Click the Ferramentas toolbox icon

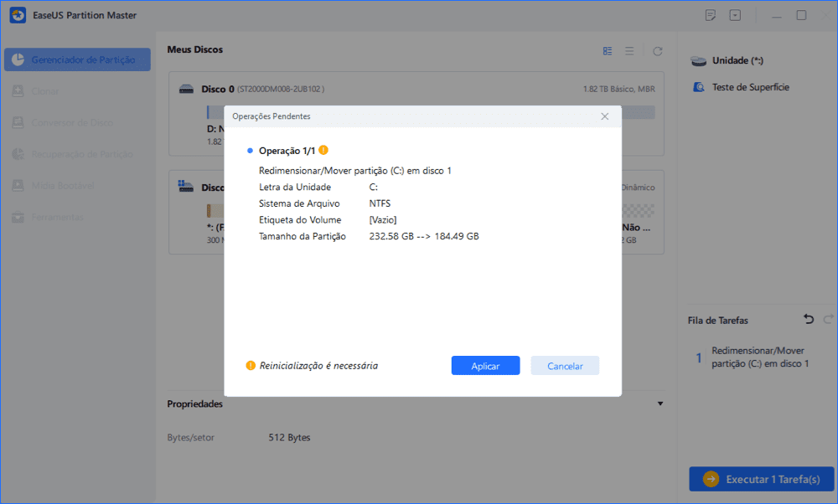pyautogui.click(x=18, y=218)
